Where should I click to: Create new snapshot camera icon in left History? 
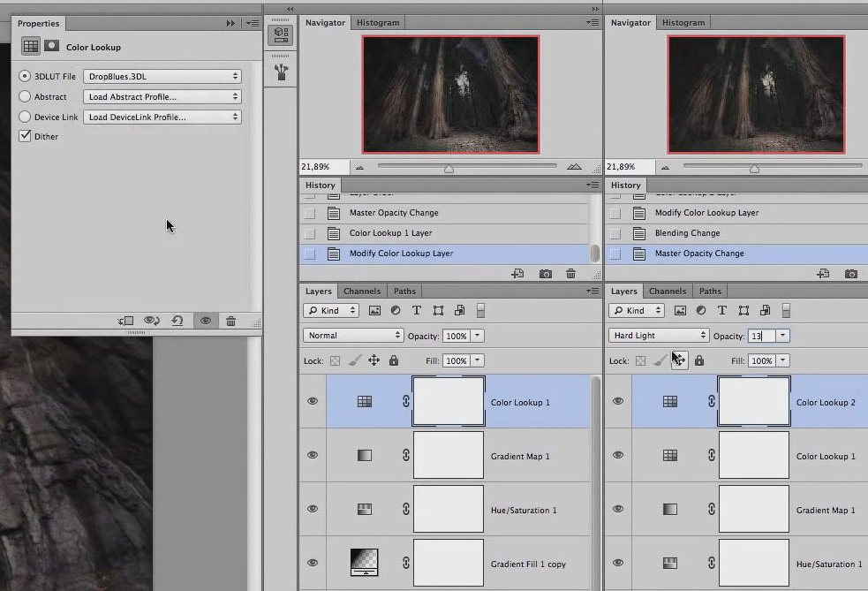point(545,274)
